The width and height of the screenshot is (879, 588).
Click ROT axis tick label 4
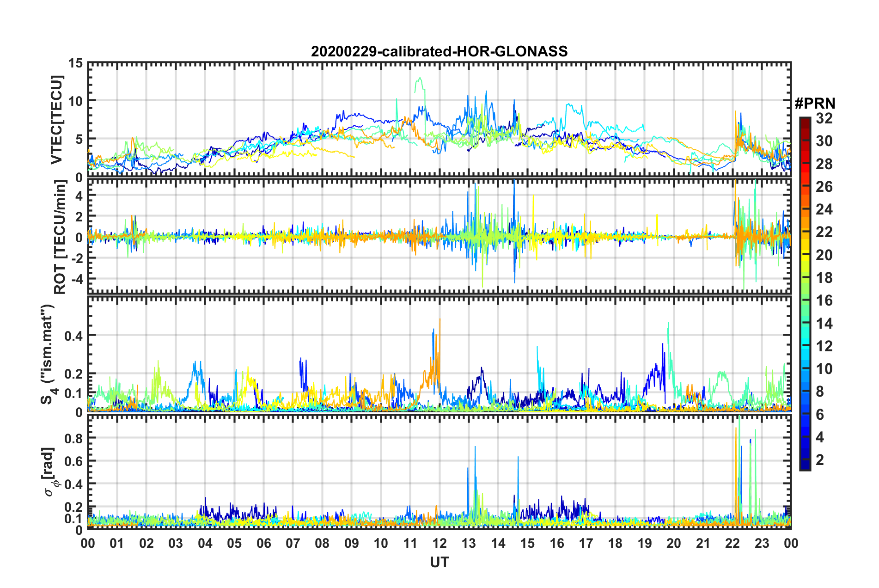click(79, 196)
